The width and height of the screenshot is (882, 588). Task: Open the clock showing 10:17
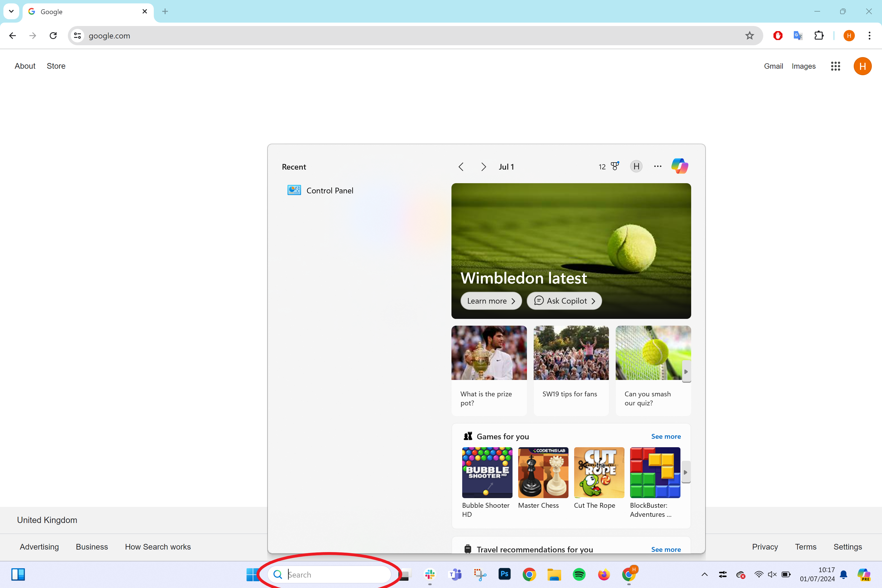coord(817,574)
